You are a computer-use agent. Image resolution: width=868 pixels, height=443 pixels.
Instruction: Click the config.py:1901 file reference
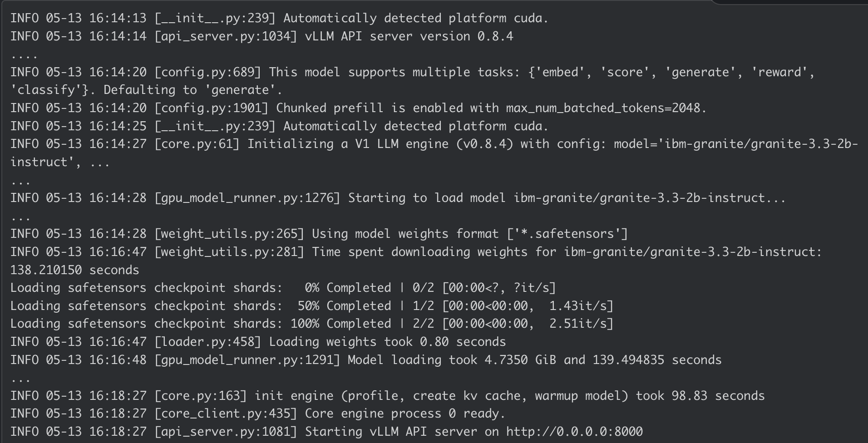(212, 108)
